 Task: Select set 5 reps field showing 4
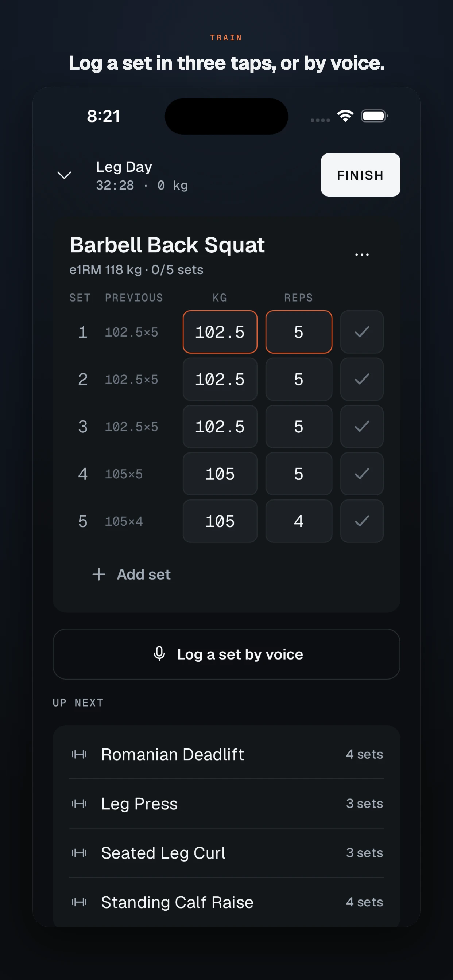pos(299,521)
